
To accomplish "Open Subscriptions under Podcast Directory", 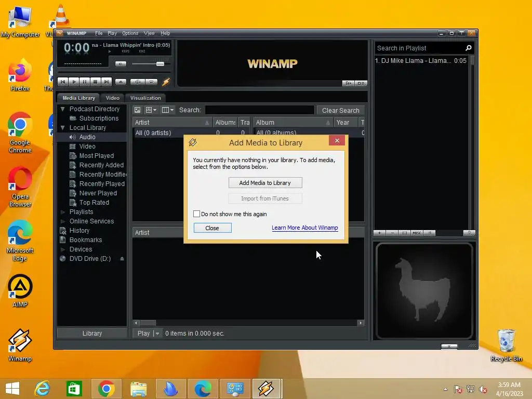I will tap(99, 118).
